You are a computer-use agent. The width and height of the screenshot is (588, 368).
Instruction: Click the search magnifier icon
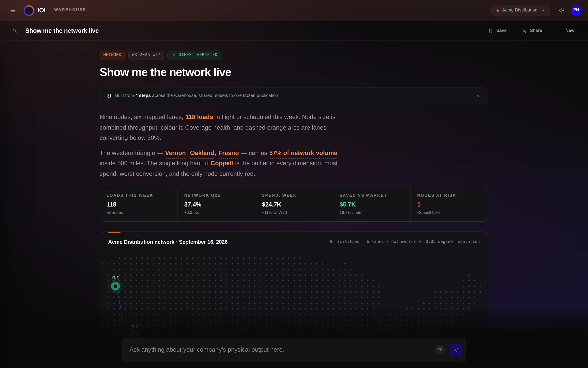(14, 31)
